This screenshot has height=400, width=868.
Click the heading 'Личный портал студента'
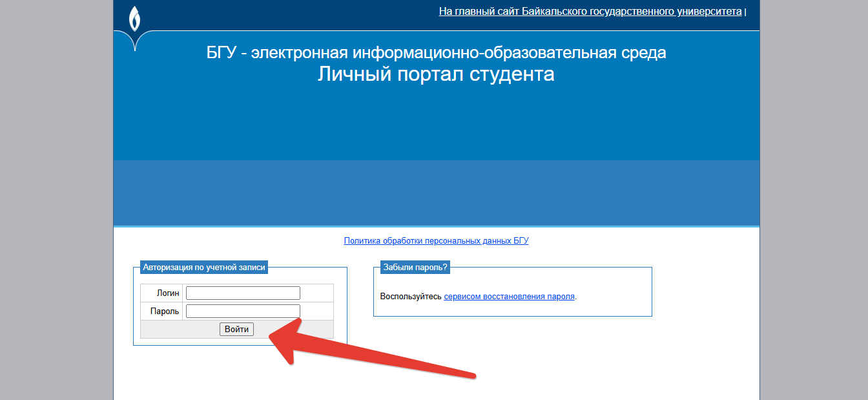click(436, 74)
